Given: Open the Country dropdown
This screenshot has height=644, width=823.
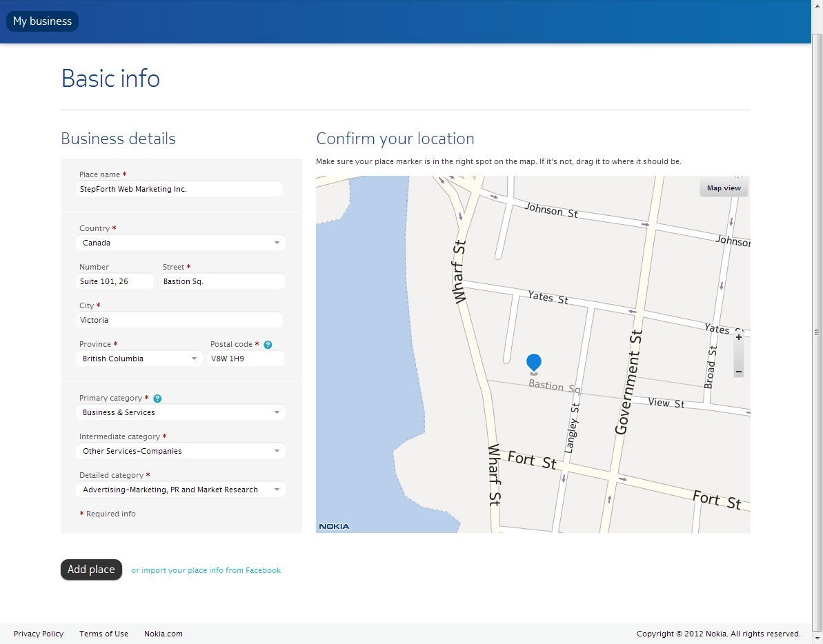Looking at the screenshot, I should (x=180, y=243).
